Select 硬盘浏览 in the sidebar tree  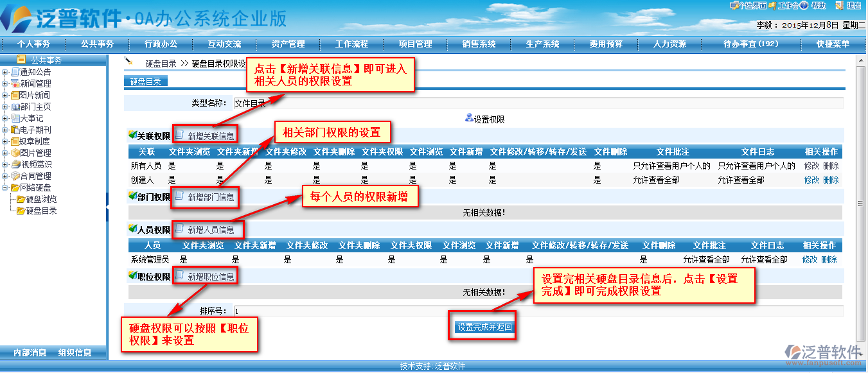41,199
